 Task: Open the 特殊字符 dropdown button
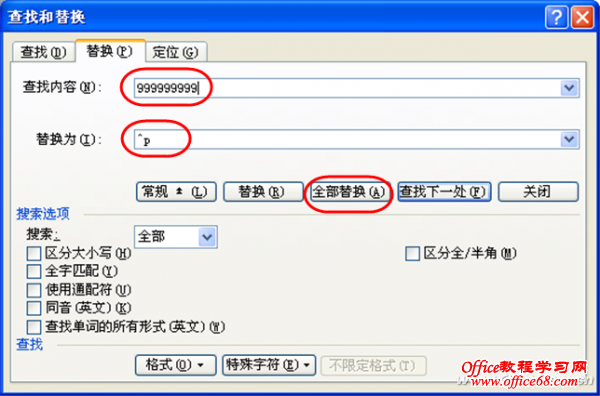coord(269,365)
